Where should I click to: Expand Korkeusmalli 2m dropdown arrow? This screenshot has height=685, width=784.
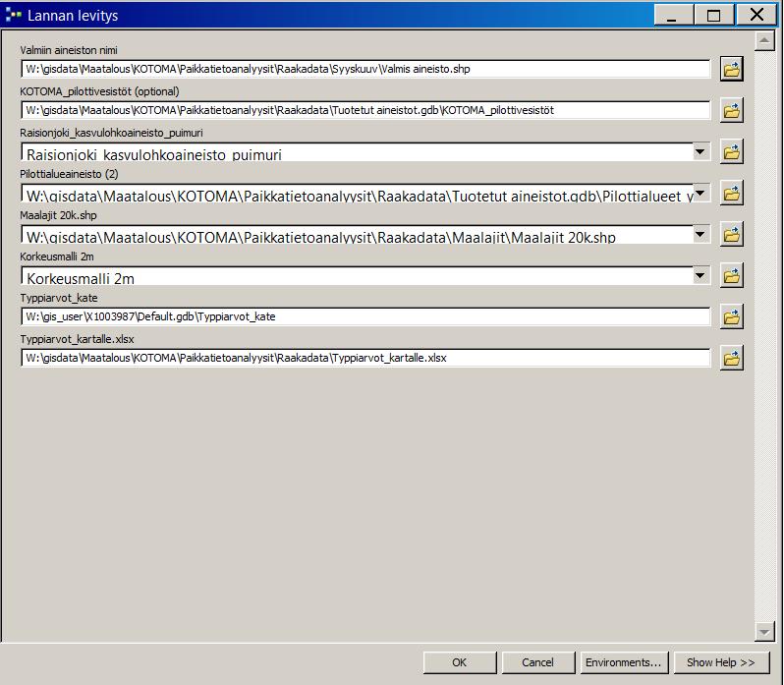click(x=700, y=275)
